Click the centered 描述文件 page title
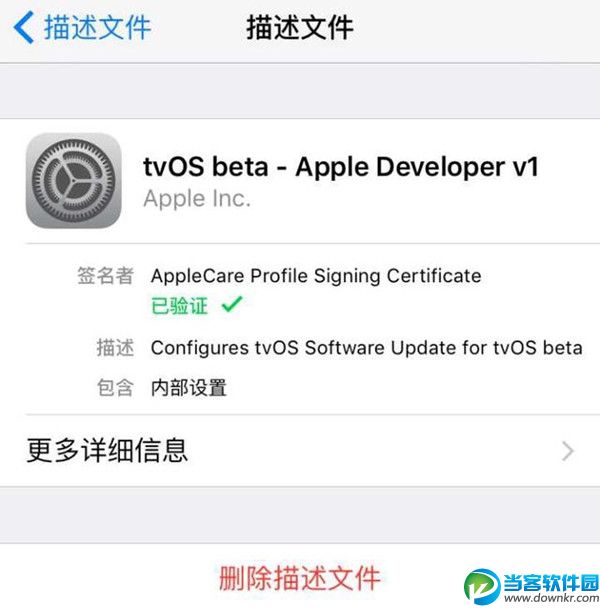 [x=300, y=27]
